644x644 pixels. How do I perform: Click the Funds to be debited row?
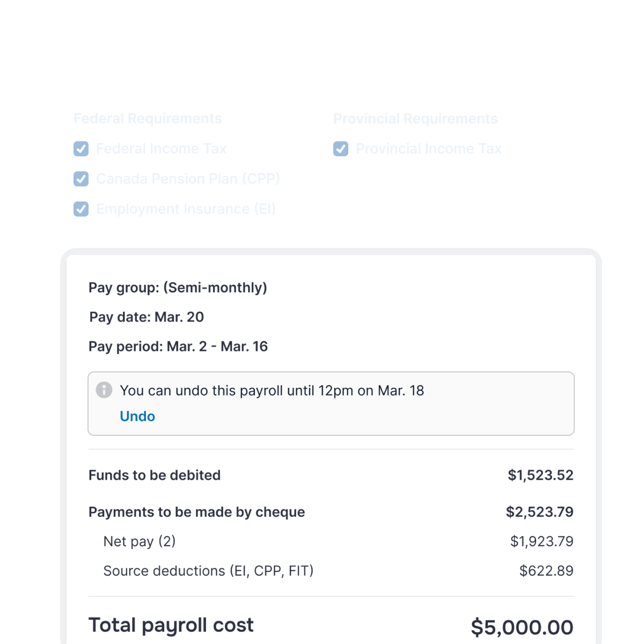coord(155,475)
